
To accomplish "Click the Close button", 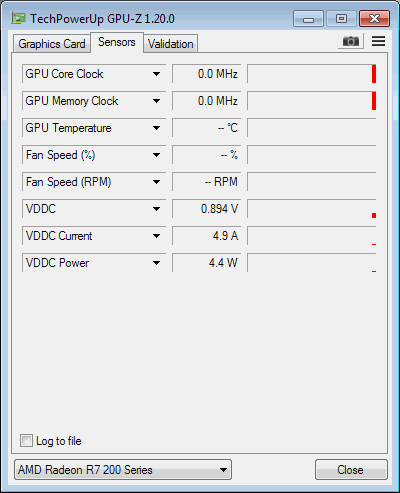I will (x=351, y=470).
